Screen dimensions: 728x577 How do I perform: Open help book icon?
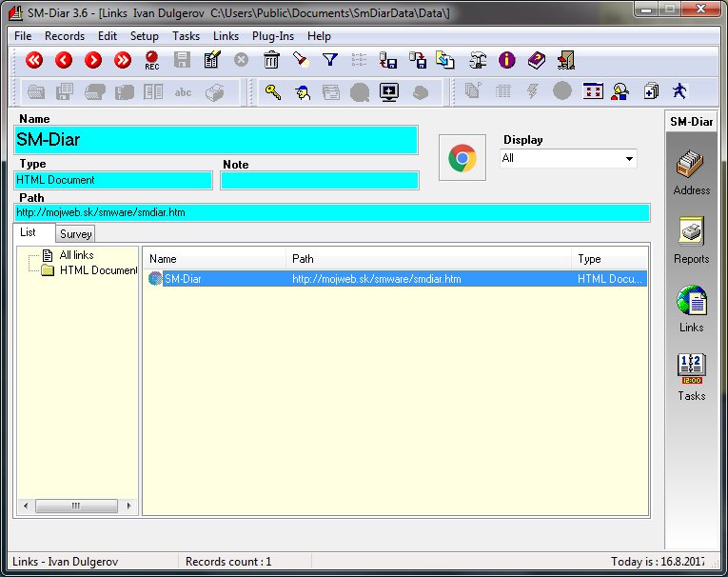pyautogui.click(x=537, y=60)
